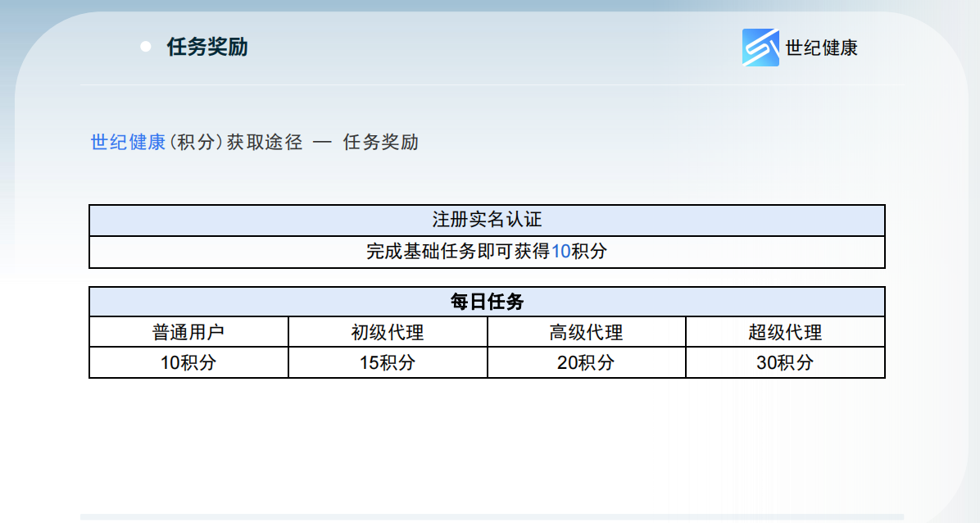The width and height of the screenshot is (980, 523).
Task: Select the 每日任务 table header
Action: 487,302
